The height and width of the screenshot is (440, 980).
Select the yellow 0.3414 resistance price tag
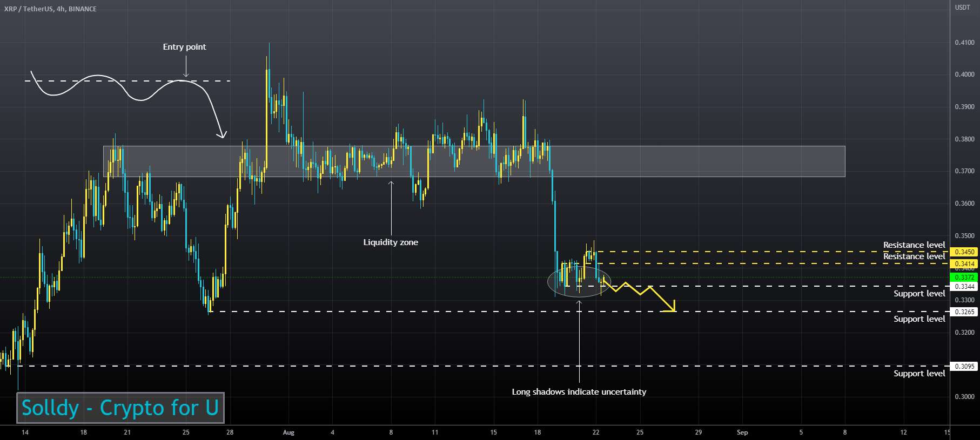click(x=964, y=264)
